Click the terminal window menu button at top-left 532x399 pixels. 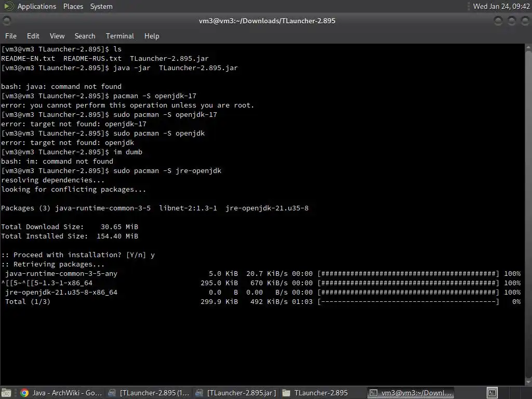tap(6, 21)
